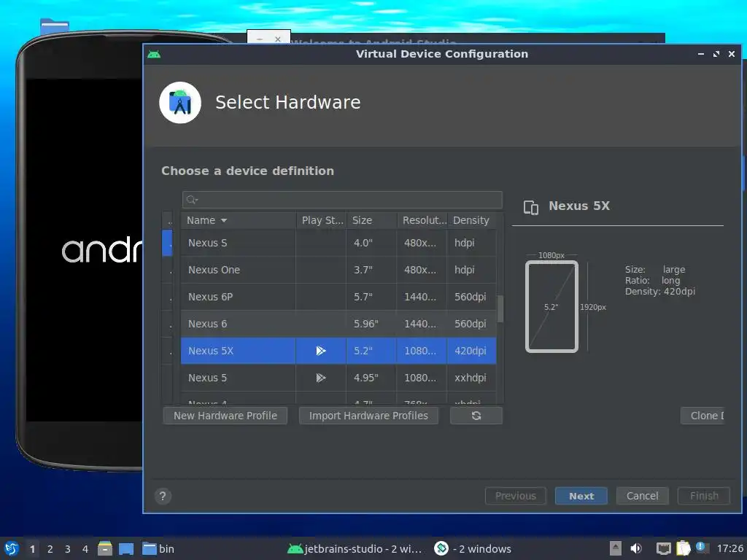Switch to workspace 2 in taskbar

tap(50, 549)
